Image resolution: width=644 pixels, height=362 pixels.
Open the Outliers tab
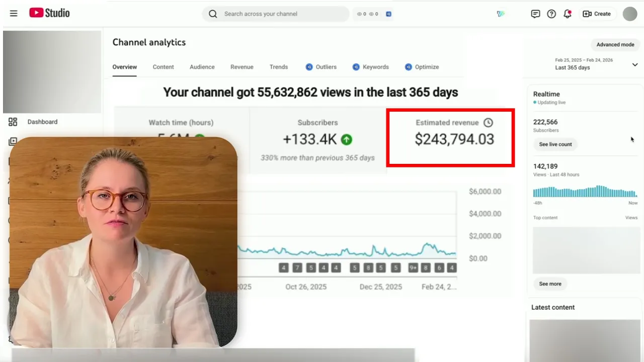point(321,67)
